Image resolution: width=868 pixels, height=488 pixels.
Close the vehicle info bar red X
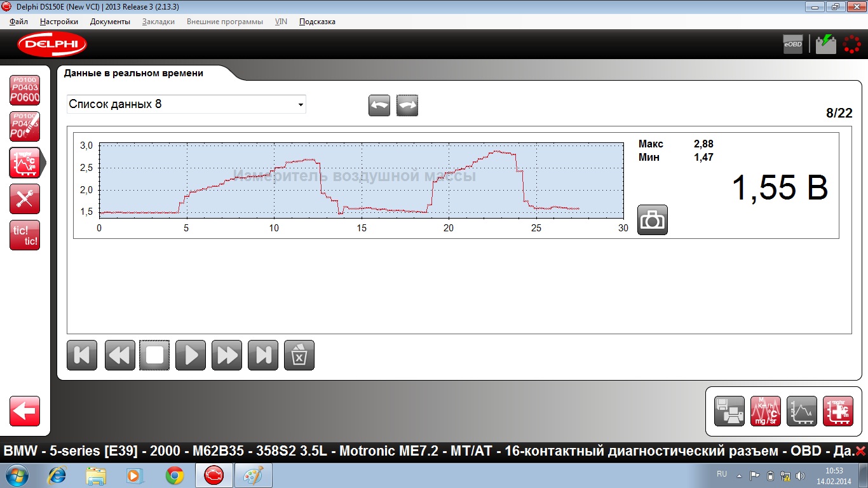pyautogui.click(x=861, y=451)
